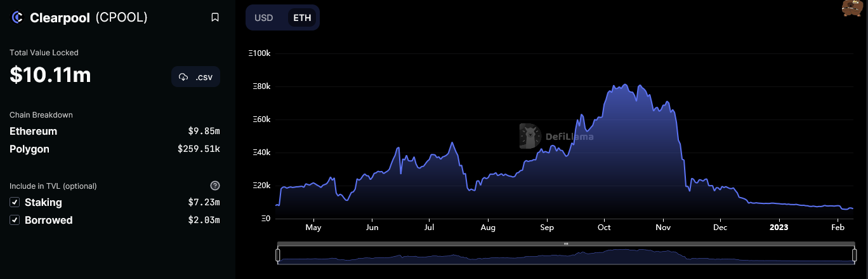Open the help icon beside Include in TVL
The width and height of the screenshot is (868, 279).
pyautogui.click(x=215, y=186)
